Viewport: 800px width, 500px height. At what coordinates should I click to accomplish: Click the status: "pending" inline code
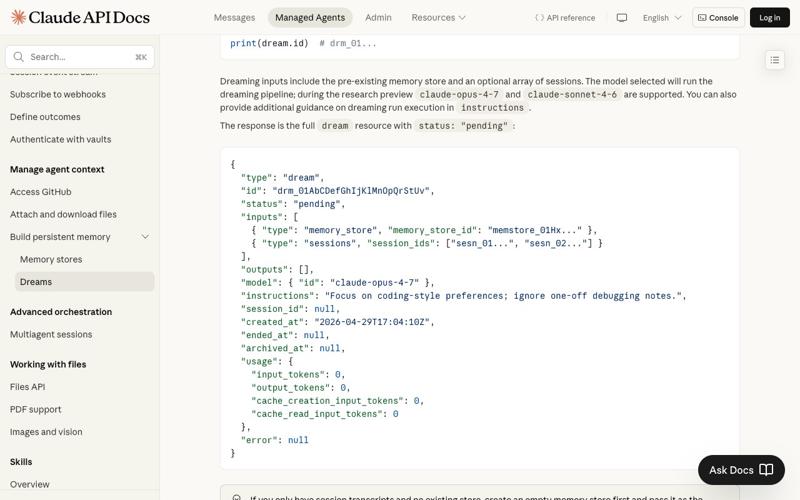point(463,126)
